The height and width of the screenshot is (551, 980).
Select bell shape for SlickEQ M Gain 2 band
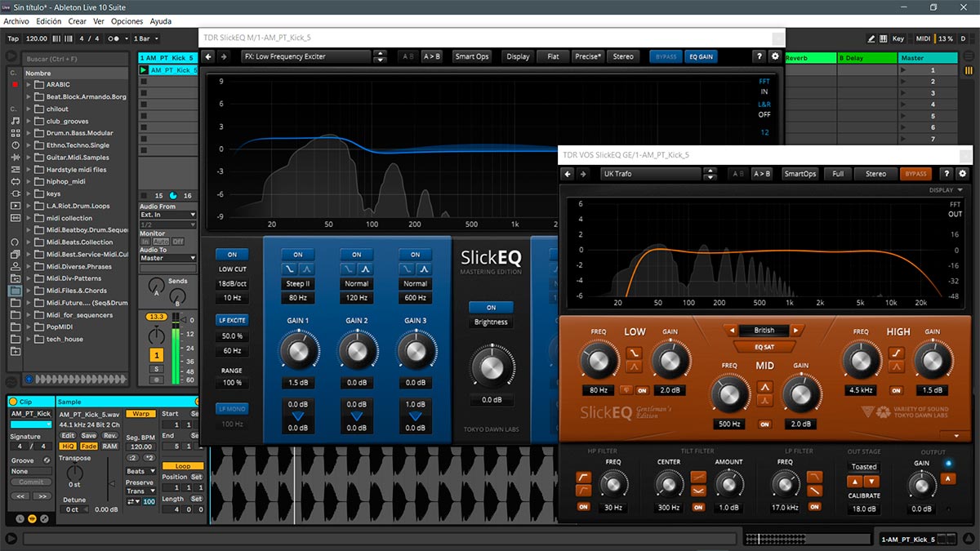365,269
